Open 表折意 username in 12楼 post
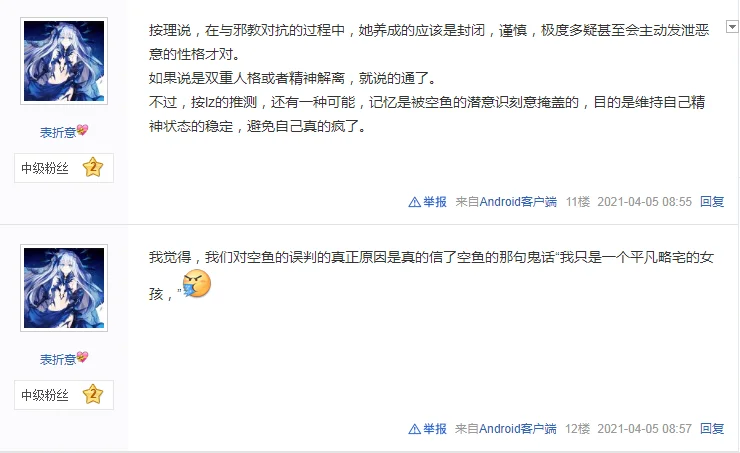This screenshot has width=740, height=453. [58, 359]
